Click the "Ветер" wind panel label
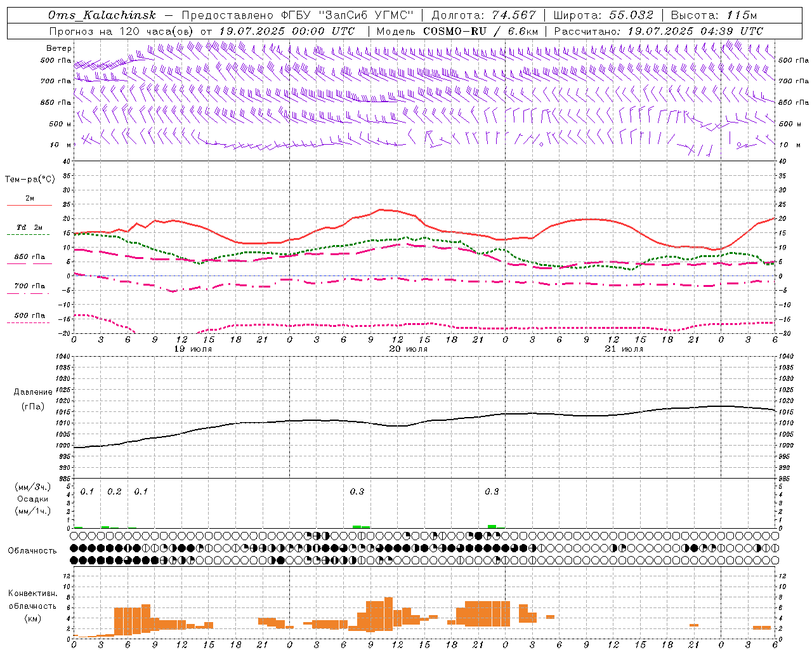The image size is (812, 650). [x=59, y=48]
